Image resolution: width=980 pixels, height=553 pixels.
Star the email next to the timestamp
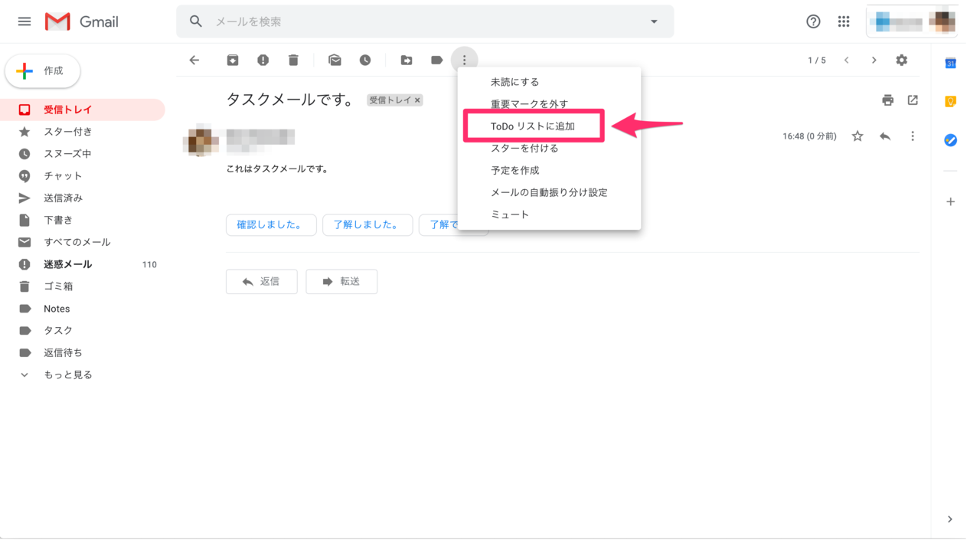(x=857, y=136)
